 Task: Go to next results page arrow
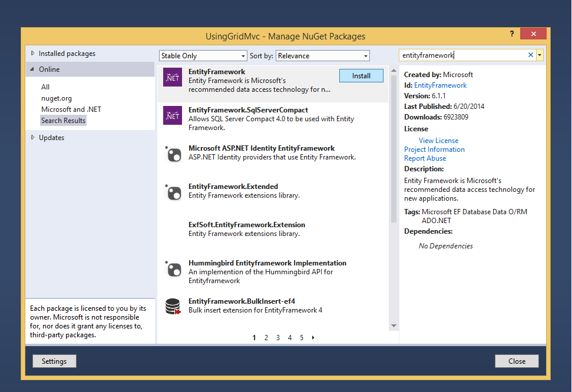[x=313, y=338]
